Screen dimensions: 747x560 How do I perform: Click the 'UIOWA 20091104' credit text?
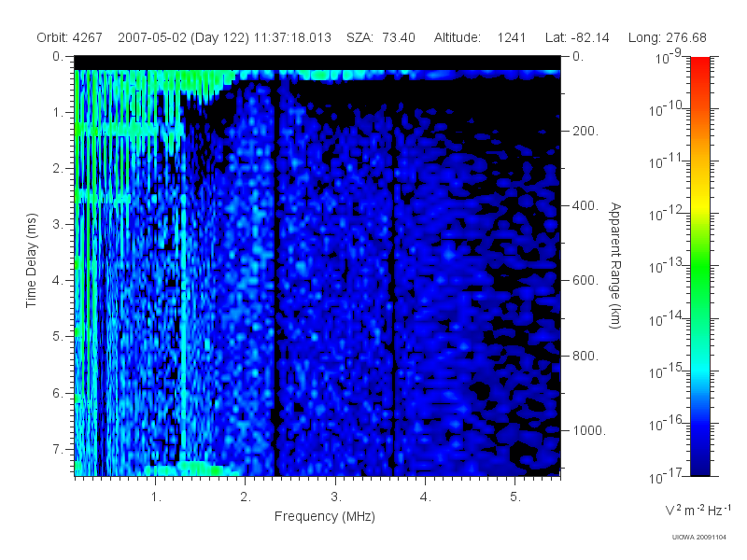point(698,538)
